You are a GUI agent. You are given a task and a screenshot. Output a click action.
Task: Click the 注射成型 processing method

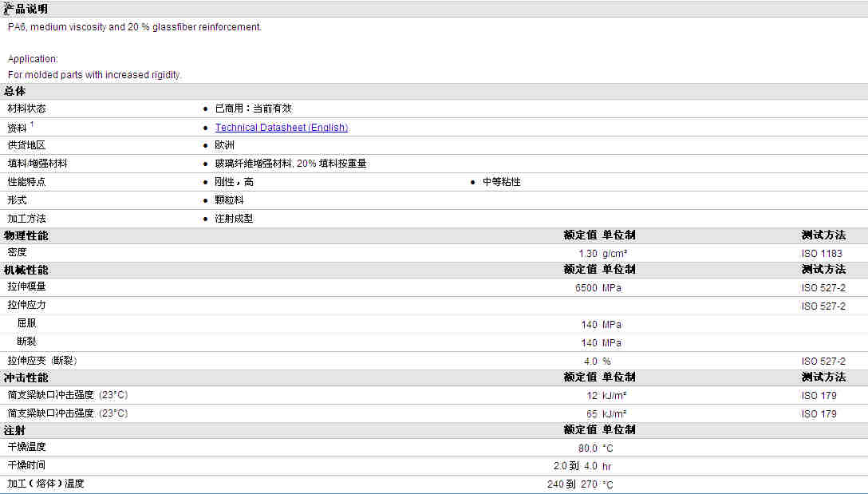pos(234,219)
